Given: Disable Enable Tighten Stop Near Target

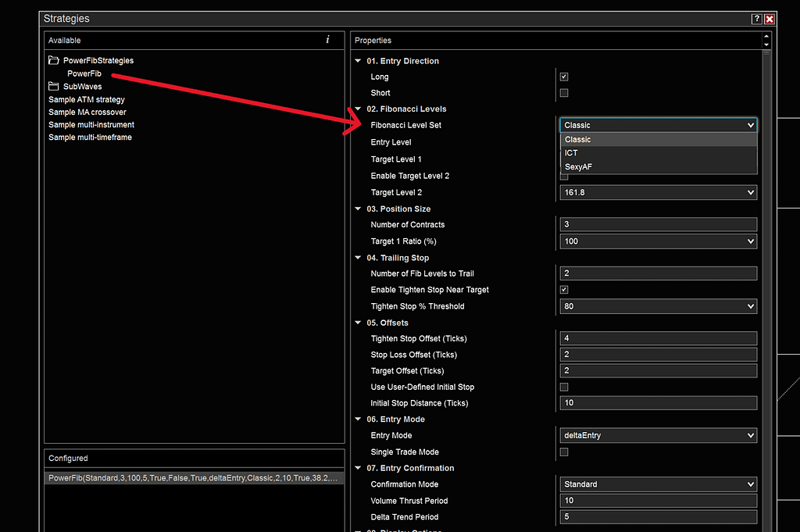Looking at the screenshot, I should pyautogui.click(x=564, y=290).
